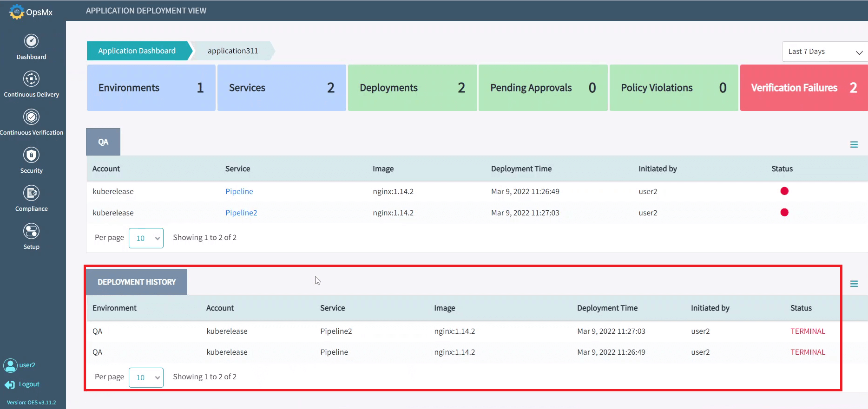Click QA table Initiated by header
Screen dimensions: 868x409
click(x=658, y=169)
